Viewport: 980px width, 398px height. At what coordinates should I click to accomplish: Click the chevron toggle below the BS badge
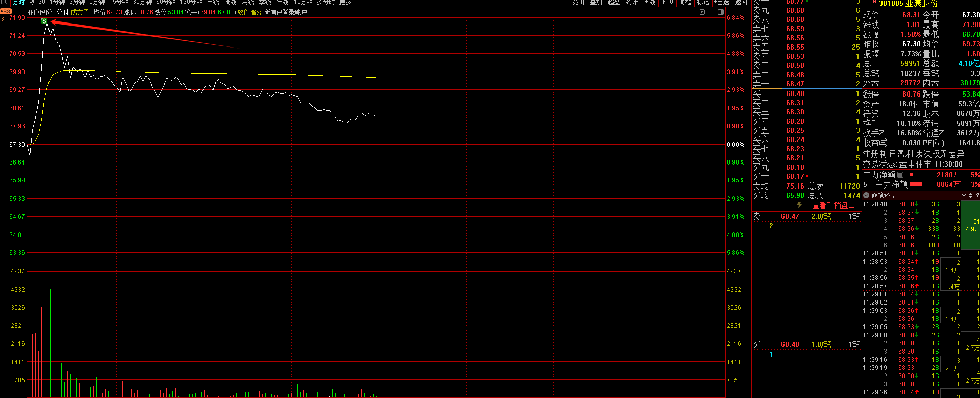point(3,19)
